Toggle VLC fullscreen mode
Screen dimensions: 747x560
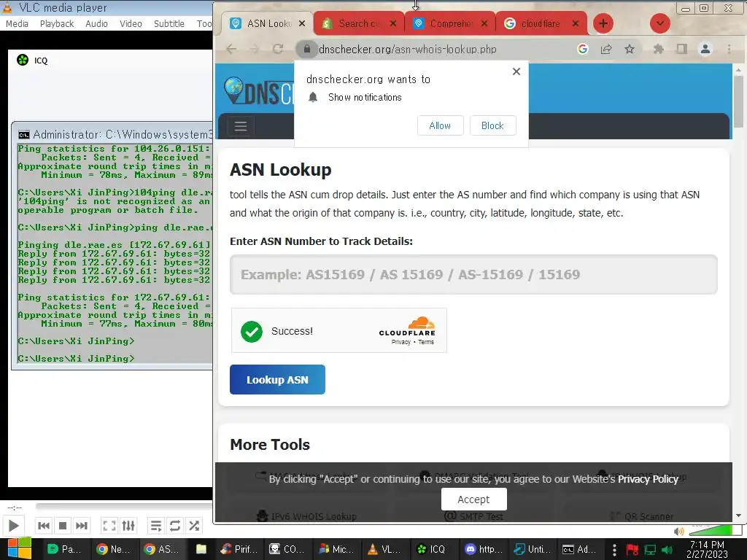tap(109, 526)
